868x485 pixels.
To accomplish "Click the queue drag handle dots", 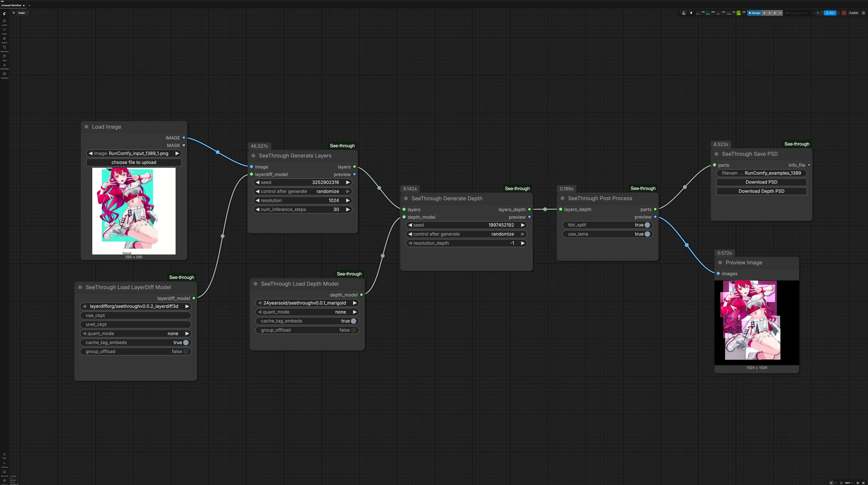I will click(813, 13).
